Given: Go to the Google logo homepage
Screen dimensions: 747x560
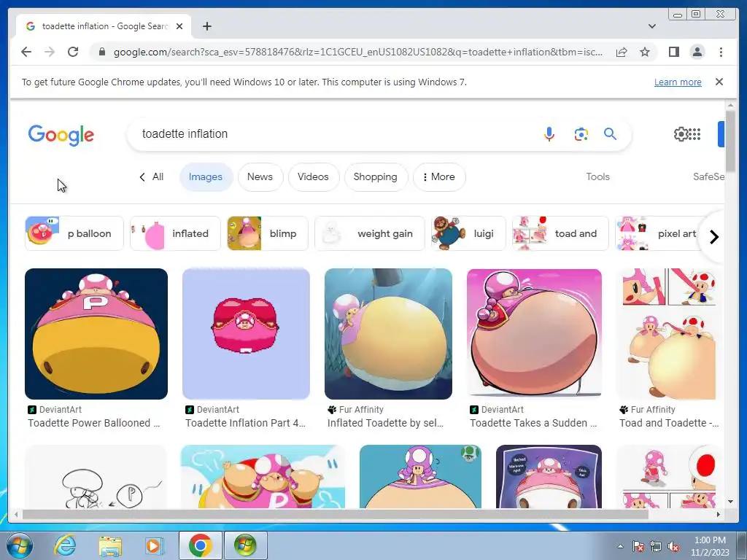Looking at the screenshot, I should [x=61, y=135].
